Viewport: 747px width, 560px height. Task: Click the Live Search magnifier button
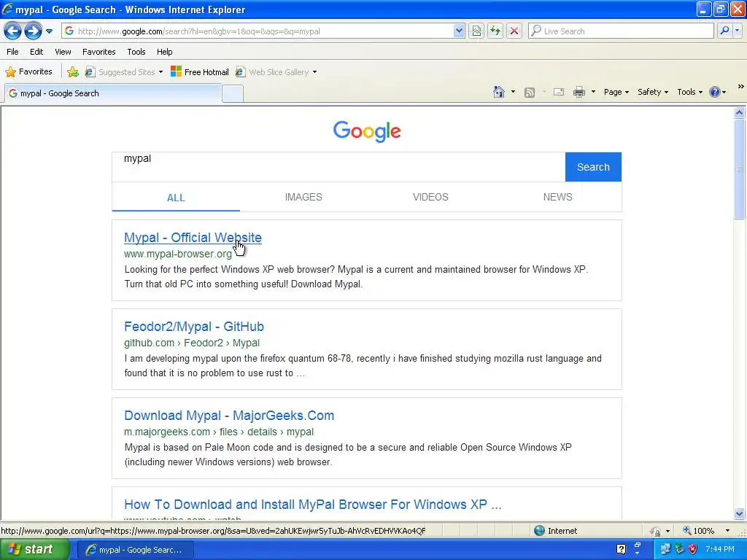pyautogui.click(x=724, y=31)
